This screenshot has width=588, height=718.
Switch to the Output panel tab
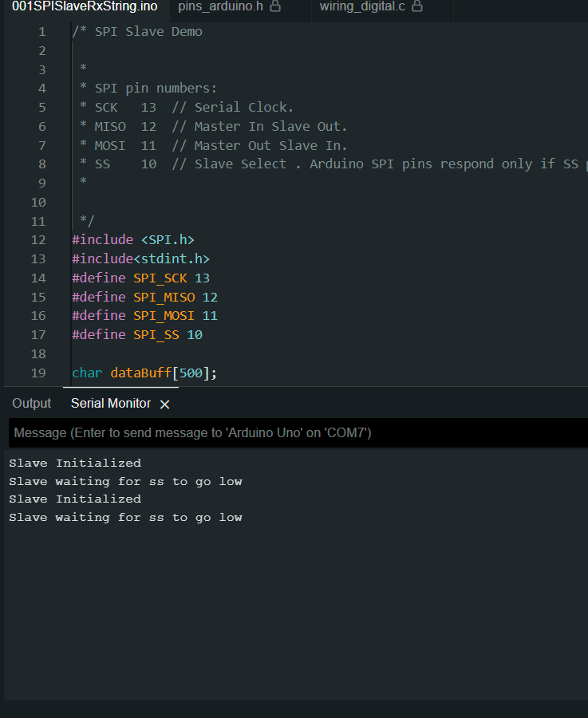(32, 404)
